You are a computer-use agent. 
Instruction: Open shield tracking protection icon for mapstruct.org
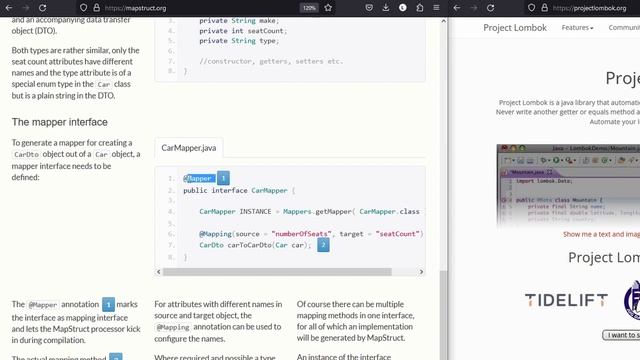point(83,8)
